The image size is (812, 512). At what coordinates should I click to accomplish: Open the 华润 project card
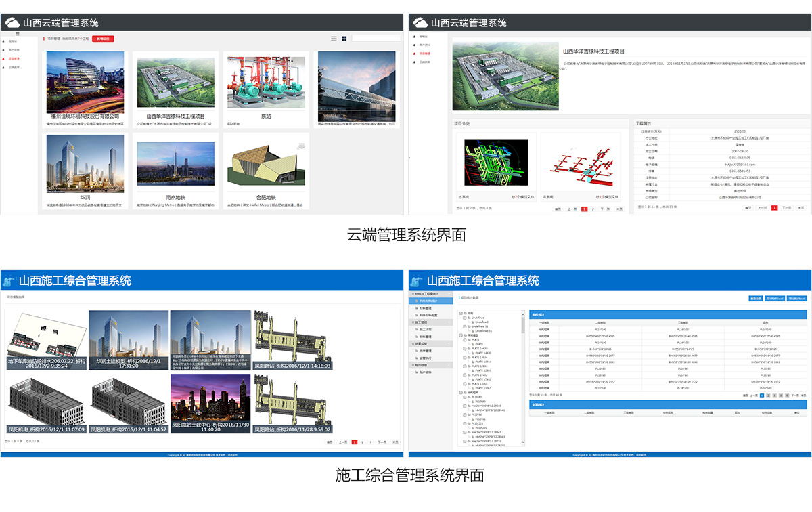point(85,170)
